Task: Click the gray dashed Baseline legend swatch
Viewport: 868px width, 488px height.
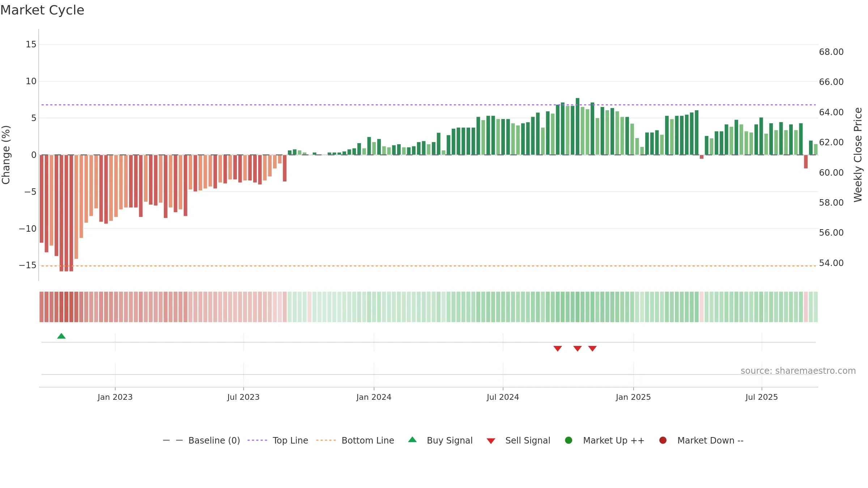Action: (173, 440)
